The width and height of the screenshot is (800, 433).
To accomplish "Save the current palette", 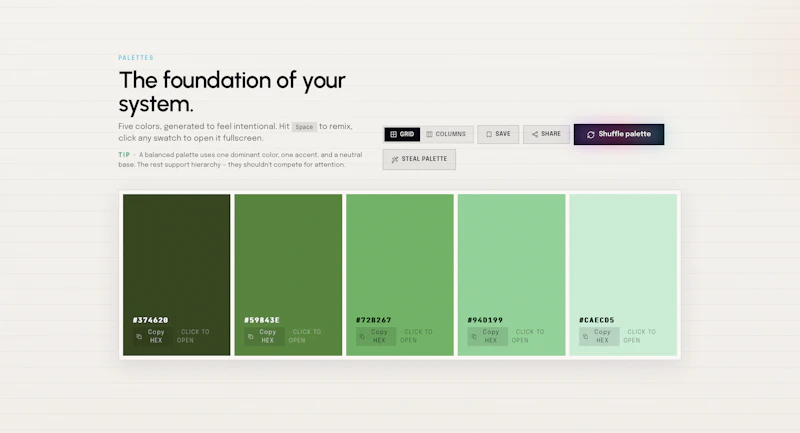I will pyautogui.click(x=498, y=134).
